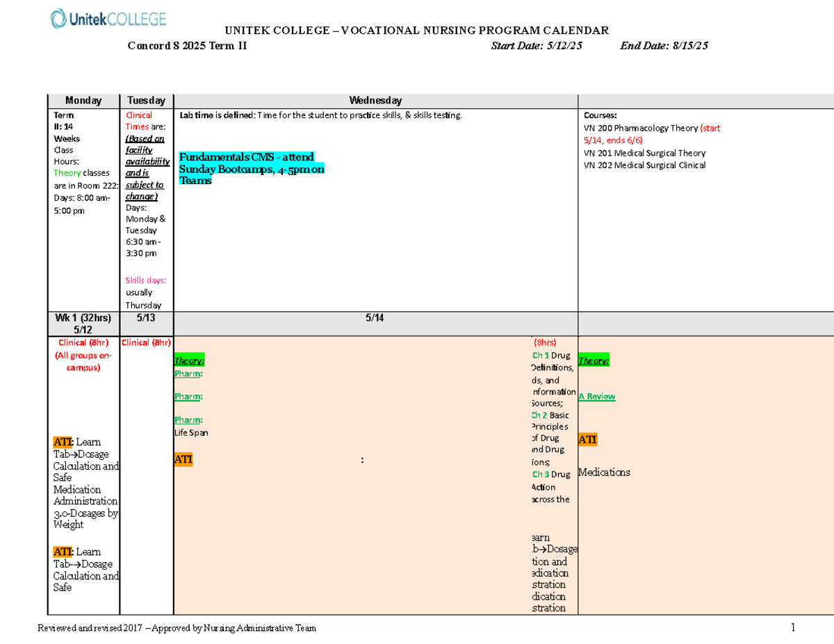834x644 pixels.
Task: Click the Concord 8 2025 Term II heading
Action: pyautogui.click(x=186, y=46)
